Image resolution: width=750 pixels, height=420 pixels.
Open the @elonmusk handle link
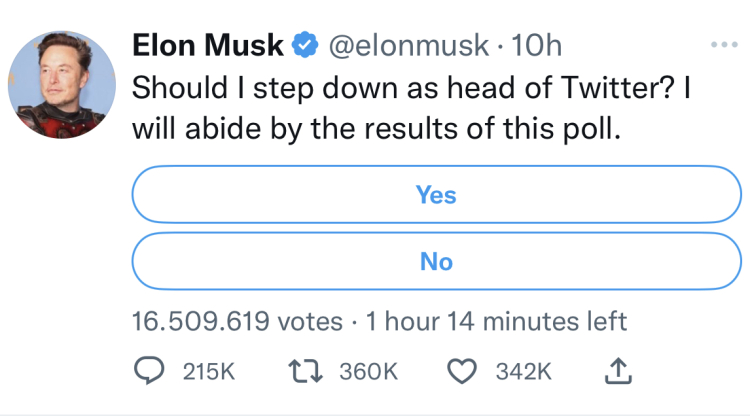[406, 46]
